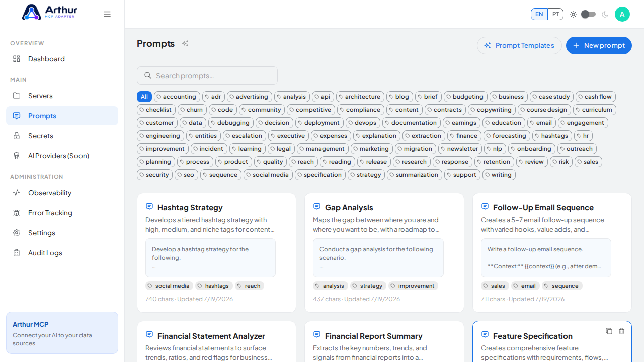Filter by the copywriting tag
The width and height of the screenshot is (644, 362).
pyautogui.click(x=492, y=110)
